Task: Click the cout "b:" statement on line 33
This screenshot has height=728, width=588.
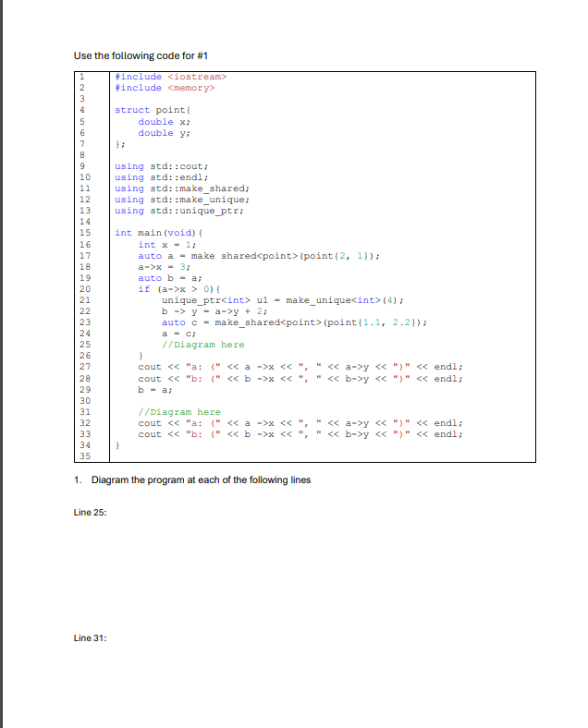Action: pos(300,434)
